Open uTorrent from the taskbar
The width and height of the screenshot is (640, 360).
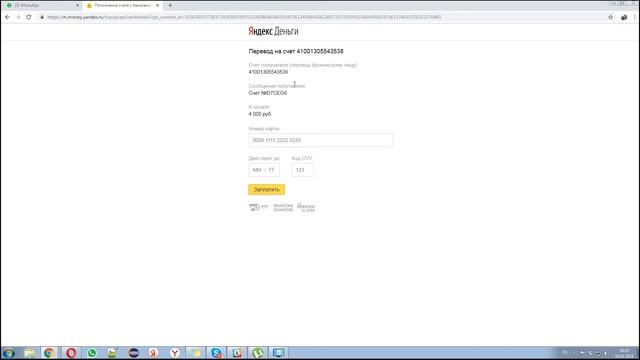[x=258, y=353]
